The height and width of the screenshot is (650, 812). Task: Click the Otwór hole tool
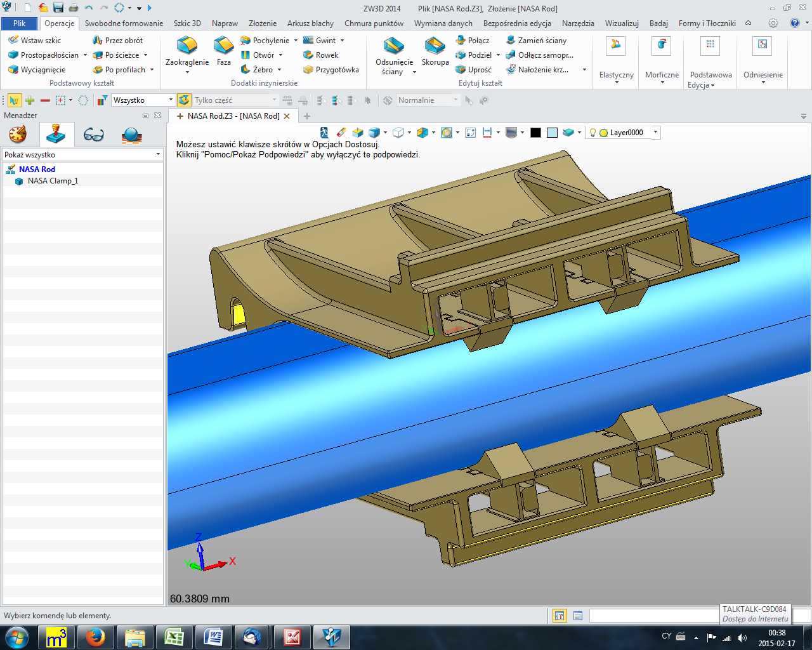[257, 55]
